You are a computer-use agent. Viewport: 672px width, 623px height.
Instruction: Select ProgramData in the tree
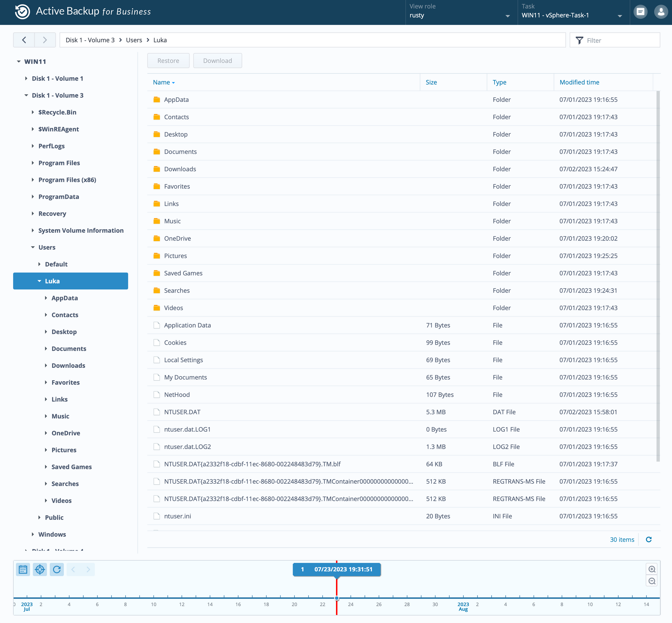coord(59,197)
